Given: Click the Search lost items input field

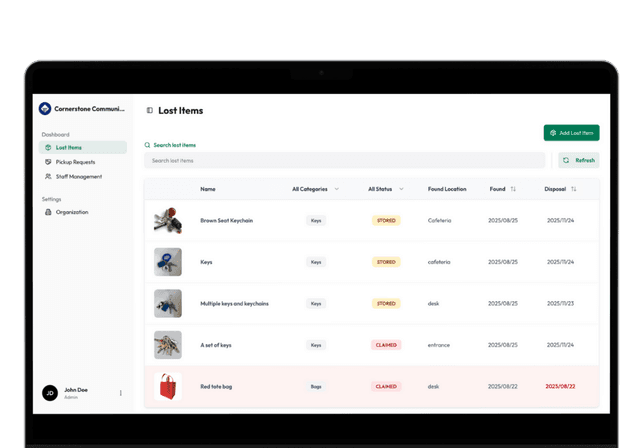Looking at the screenshot, I should (345, 160).
